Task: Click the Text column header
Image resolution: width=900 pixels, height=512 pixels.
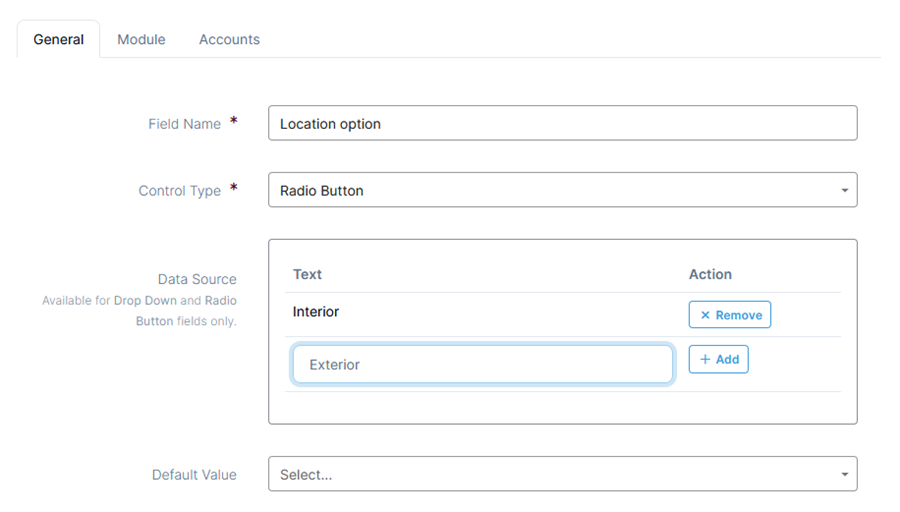Action: pyautogui.click(x=307, y=274)
